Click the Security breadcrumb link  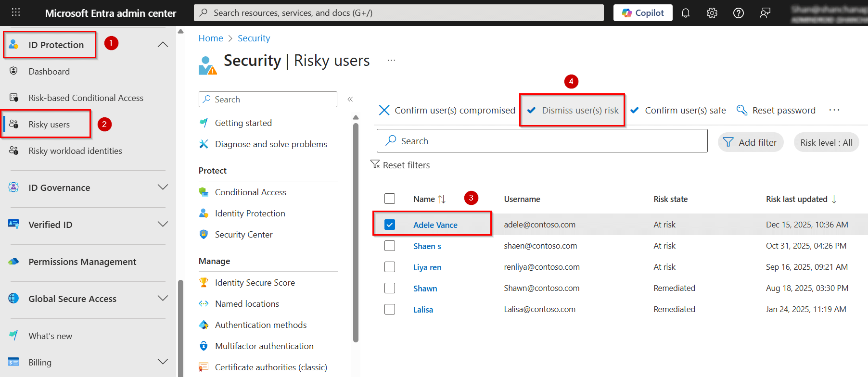pyautogui.click(x=254, y=38)
